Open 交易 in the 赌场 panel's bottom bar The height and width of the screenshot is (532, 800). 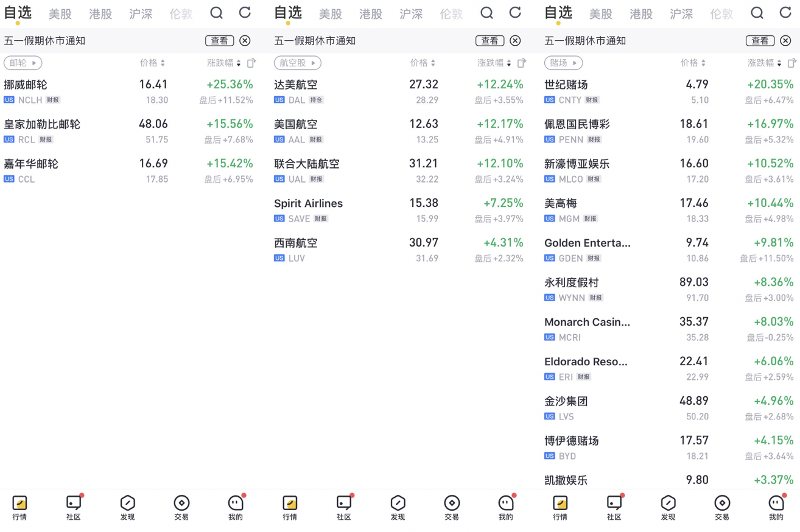point(722,508)
